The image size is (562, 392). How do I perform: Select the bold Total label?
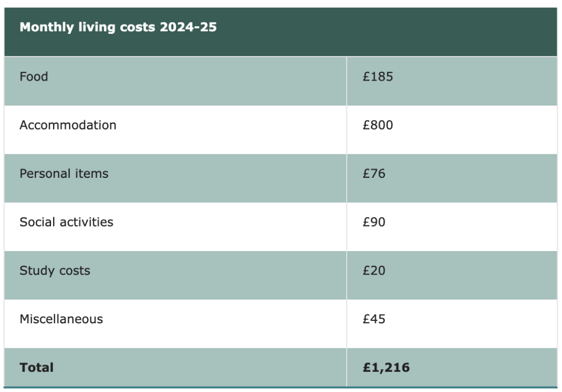pos(36,368)
